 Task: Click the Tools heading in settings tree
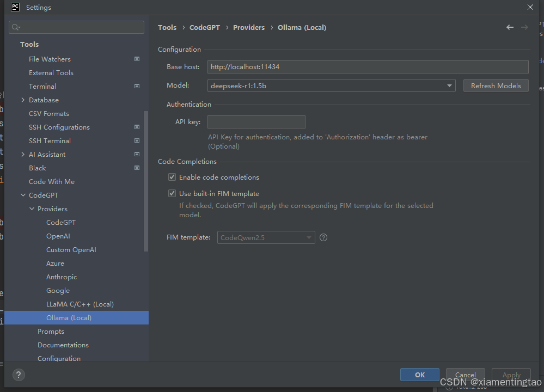click(29, 44)
